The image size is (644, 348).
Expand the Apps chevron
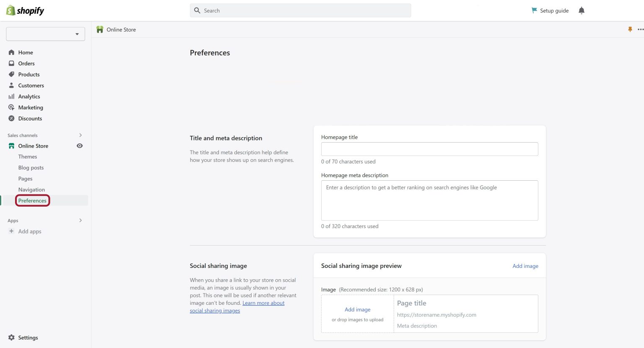point(80,220)
